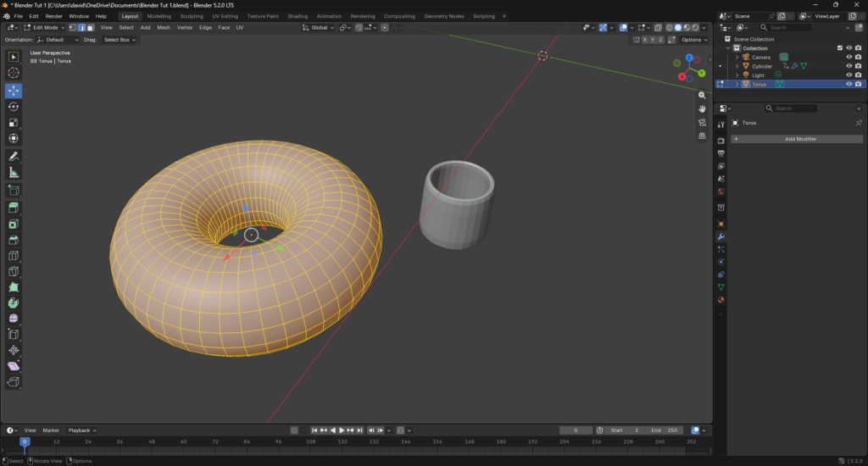Select the Shrink/Fatten tool
868x466 pixels.
(14, 350)
